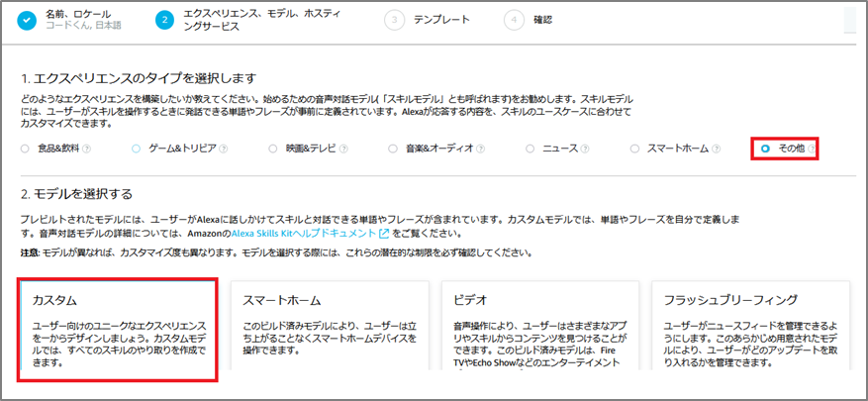This screenshot has width=868, height=401.
Task: Click the step 2 circle icon
Action: click(164, 21)
